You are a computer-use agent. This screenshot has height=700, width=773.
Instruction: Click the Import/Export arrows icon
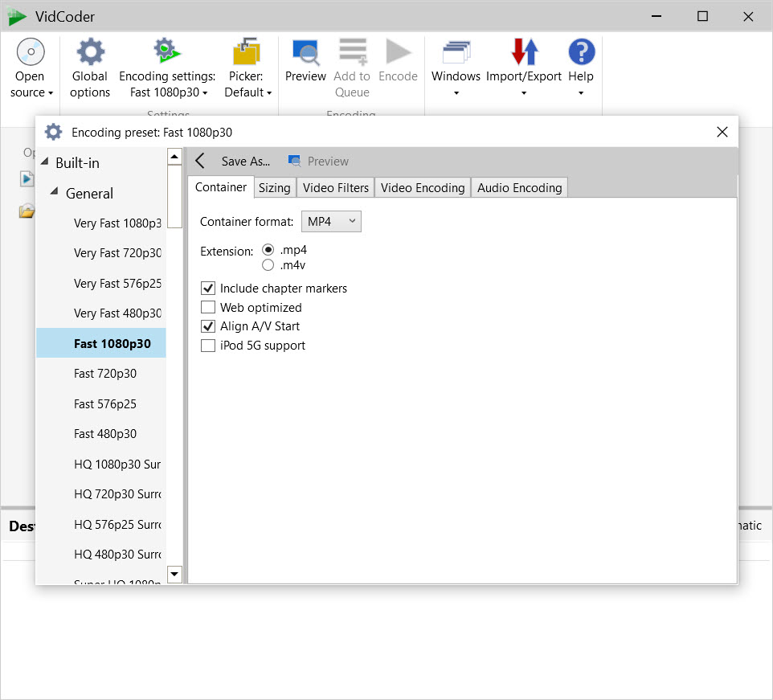point(524,51)
